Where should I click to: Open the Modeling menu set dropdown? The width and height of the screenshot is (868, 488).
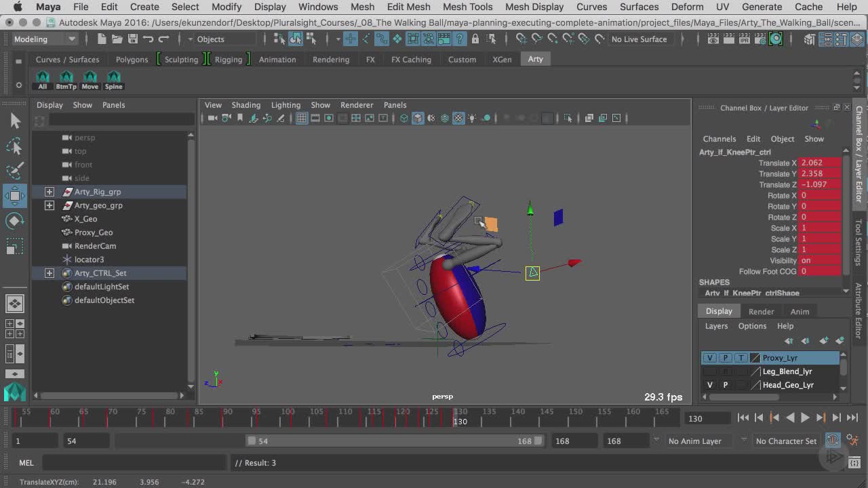pyautogui.click(x=45, y=39)
